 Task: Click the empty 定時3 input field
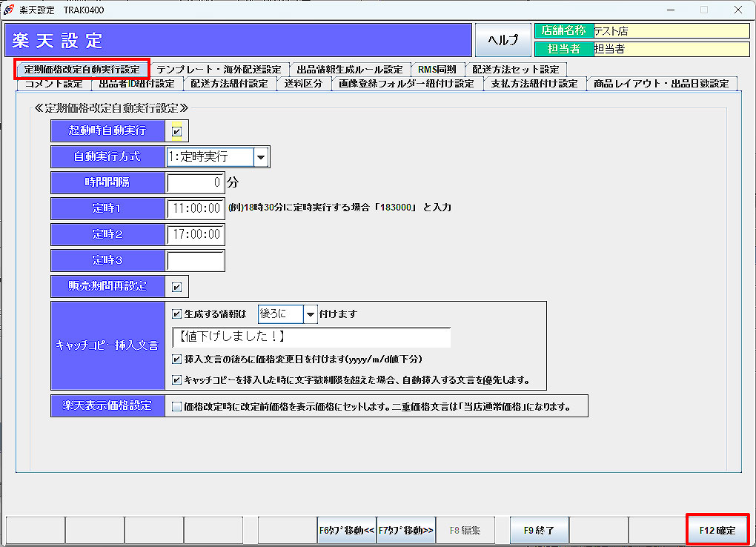pos(196,261)
